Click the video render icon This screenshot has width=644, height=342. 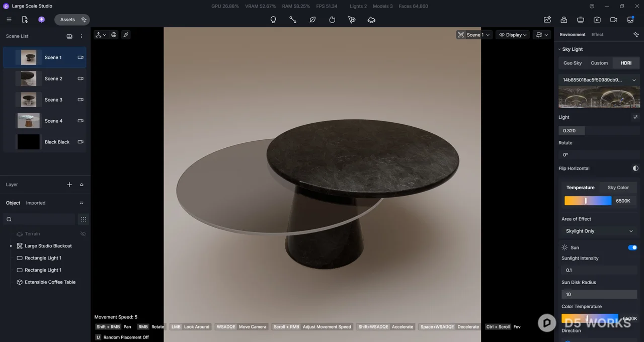[614, 20]
